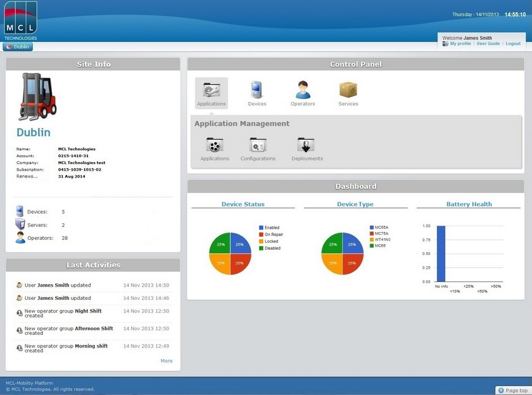Click the My profile icon
The height and width of the screenshot is (395, 532).
(445, 44)
